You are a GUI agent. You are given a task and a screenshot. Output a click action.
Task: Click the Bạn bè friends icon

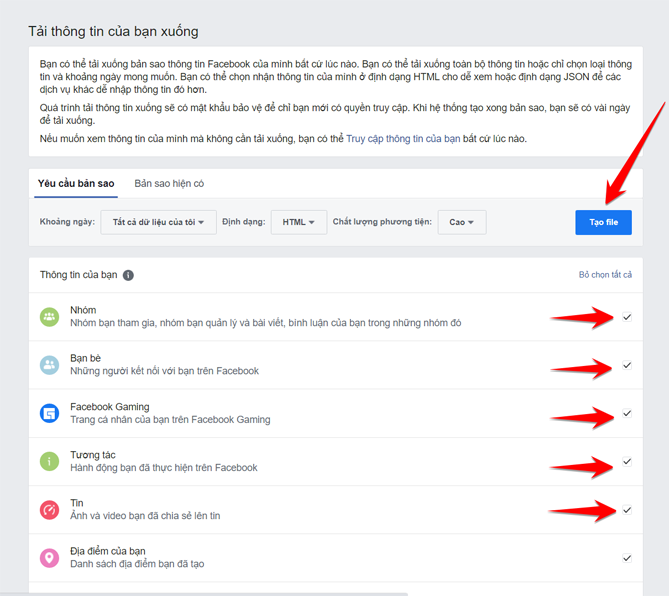point(49,365)
